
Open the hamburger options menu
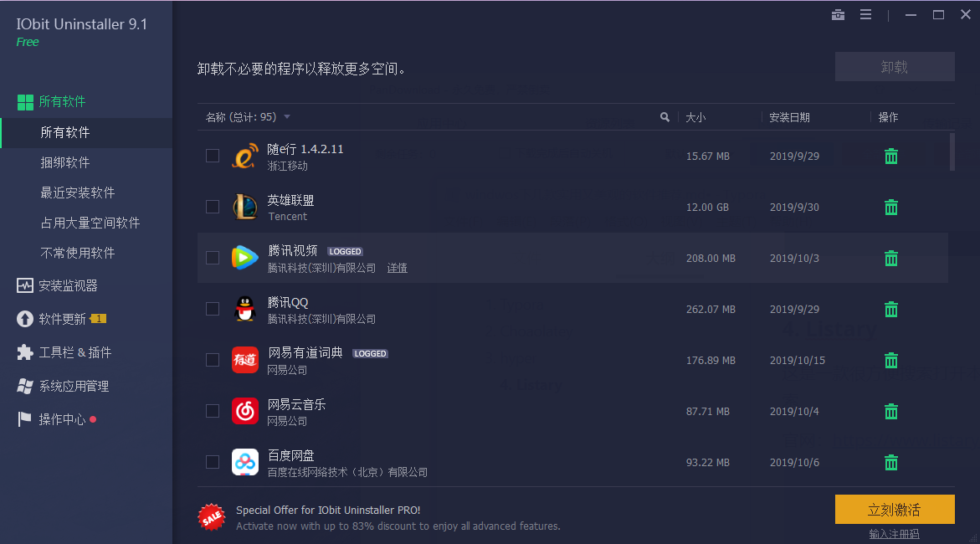(865, 14)
